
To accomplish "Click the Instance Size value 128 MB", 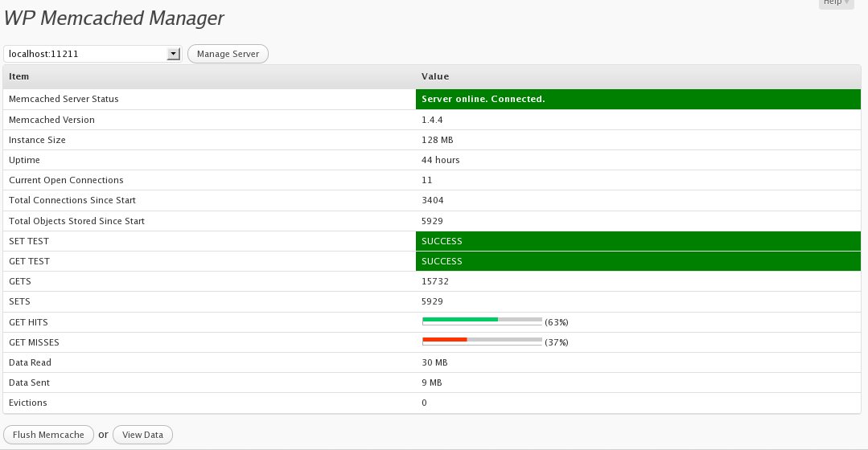I will [x=438, y=140].
